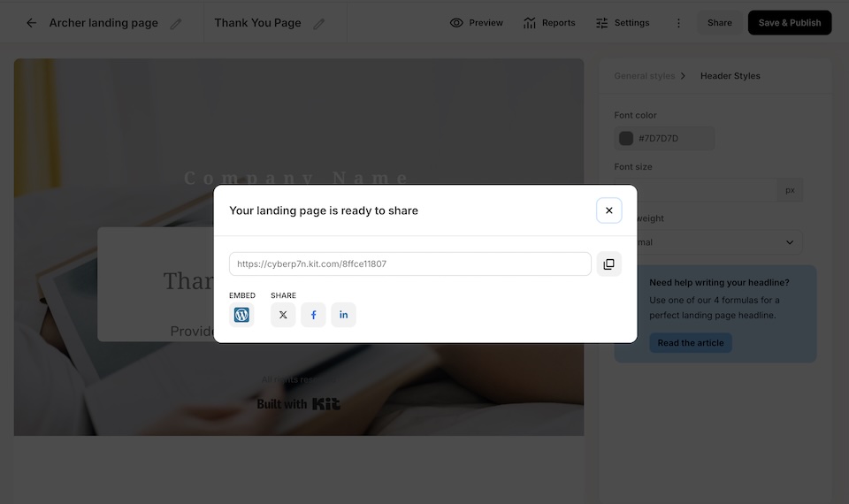Click Read the article button
Screen dimensions: 849x504
point(690,343)
